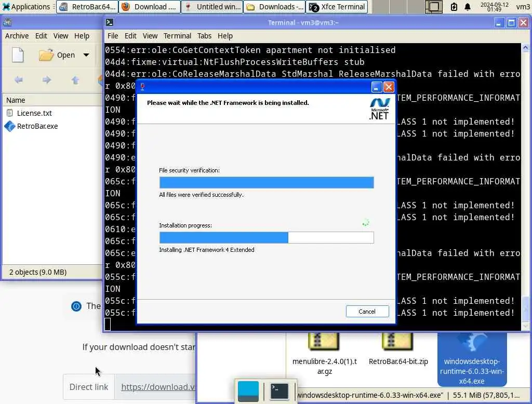This screenshot has height=404, width=532.
Task: Click the Direct link URL on download page
Action: tap(158, 387)
